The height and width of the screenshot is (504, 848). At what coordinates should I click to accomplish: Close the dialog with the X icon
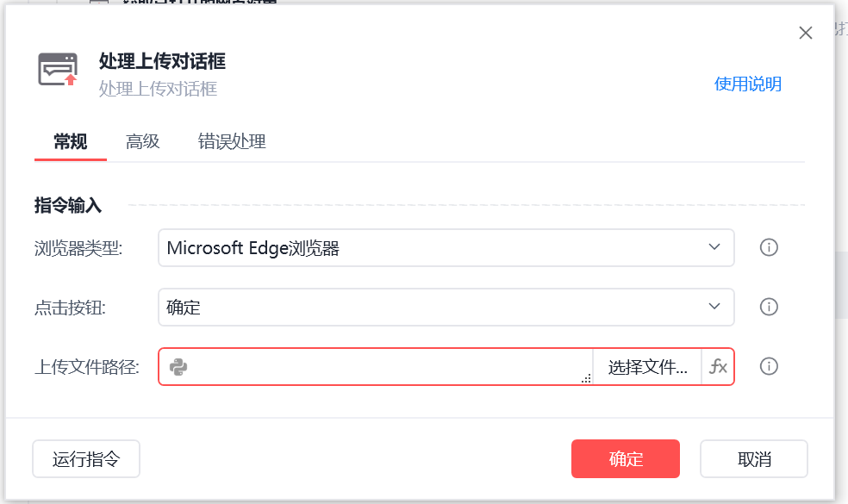tap(806, 34)
